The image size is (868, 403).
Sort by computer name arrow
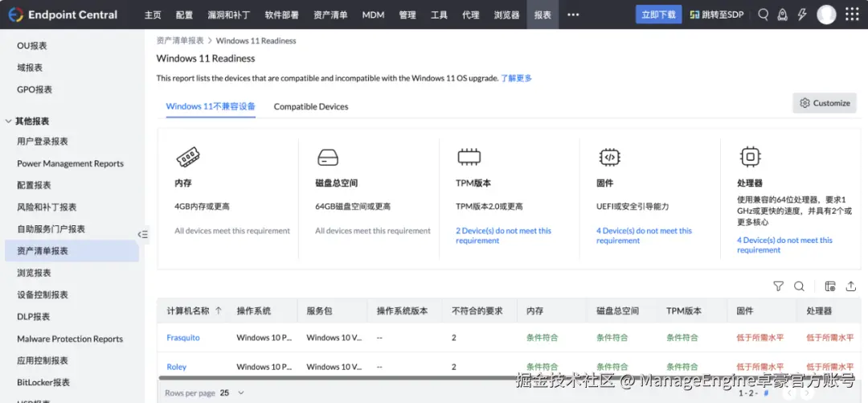pos(219,311)
